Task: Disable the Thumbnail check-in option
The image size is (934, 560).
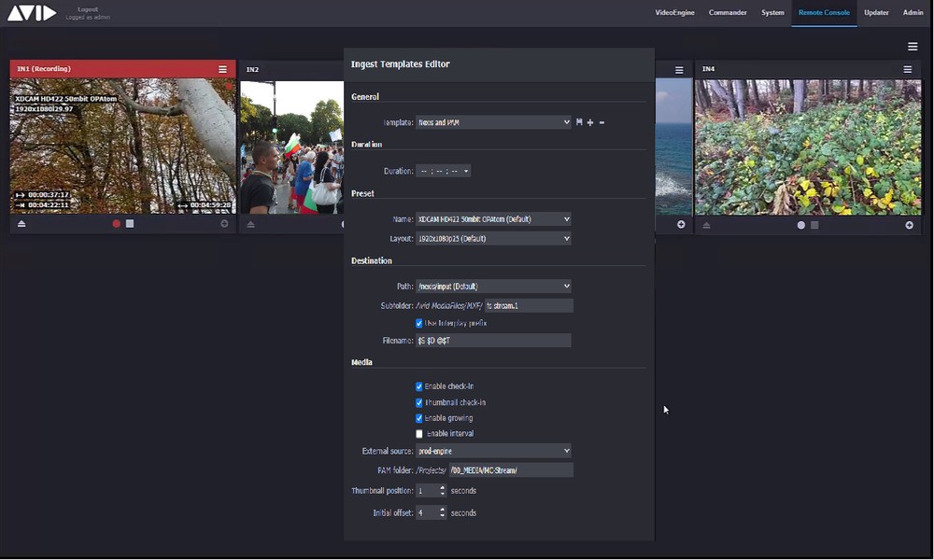Action: [419, 401]
